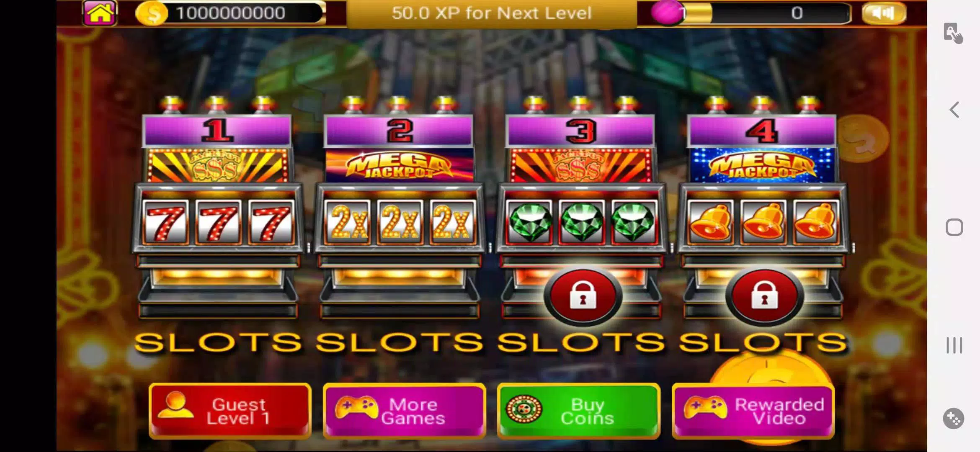Tap the Android back chevron
980x452 pixels.
pyautogui.click(x=954, y=110)
